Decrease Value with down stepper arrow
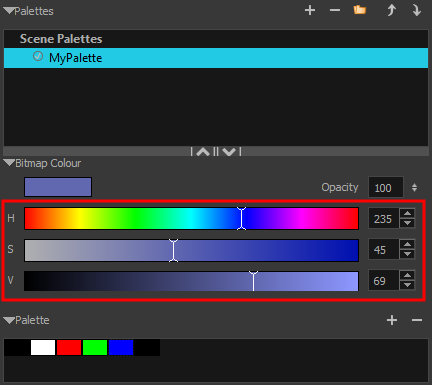432x385 pixels. [407, 285]
